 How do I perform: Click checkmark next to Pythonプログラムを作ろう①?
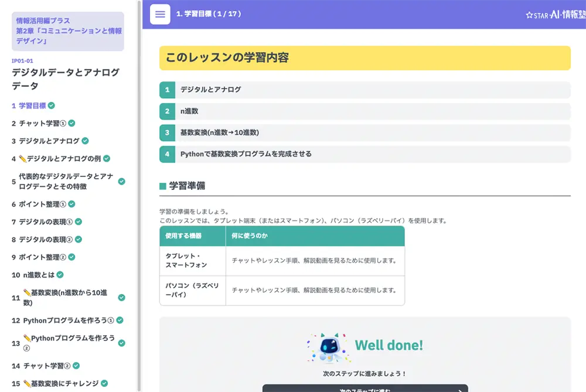click(120, 321)
